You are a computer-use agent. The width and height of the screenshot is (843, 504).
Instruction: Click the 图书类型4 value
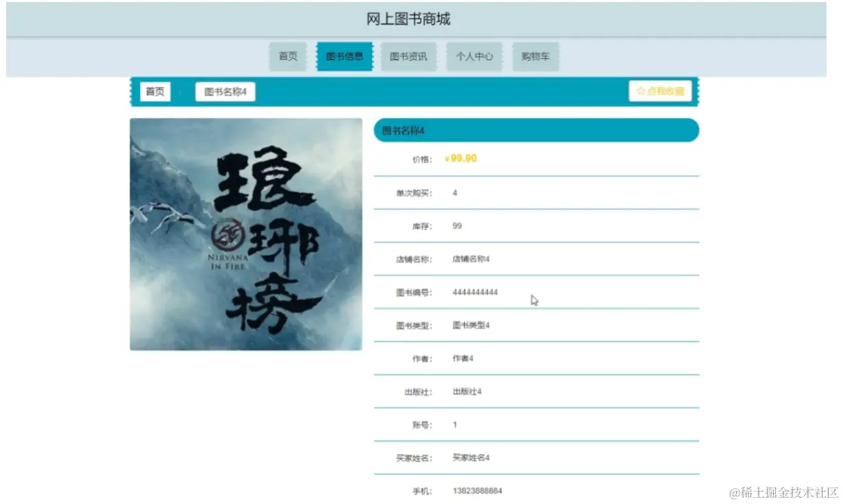(x=471, y=325)
